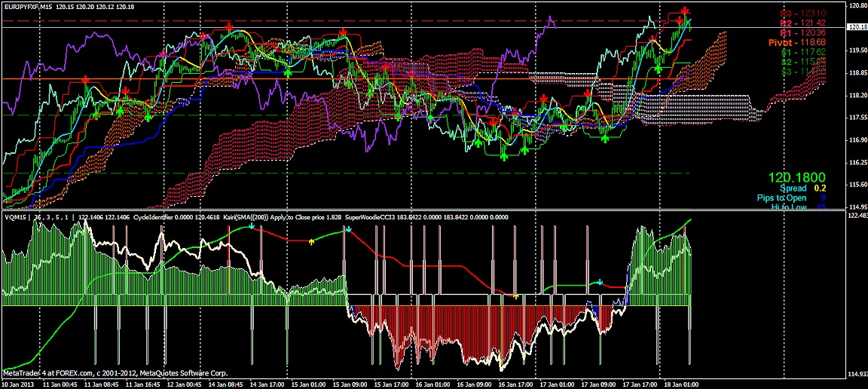
Task: Click the leftmost cyan arrow in the indicator window
Action: (251, 227)
